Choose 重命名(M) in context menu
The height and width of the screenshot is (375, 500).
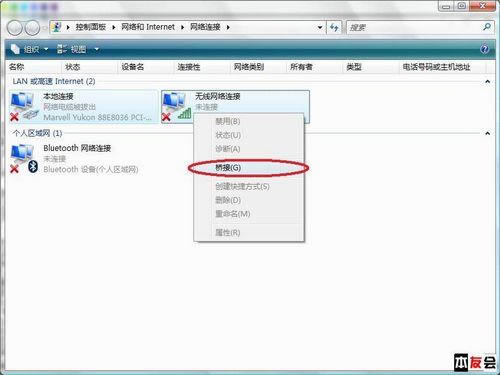[249, 214]
